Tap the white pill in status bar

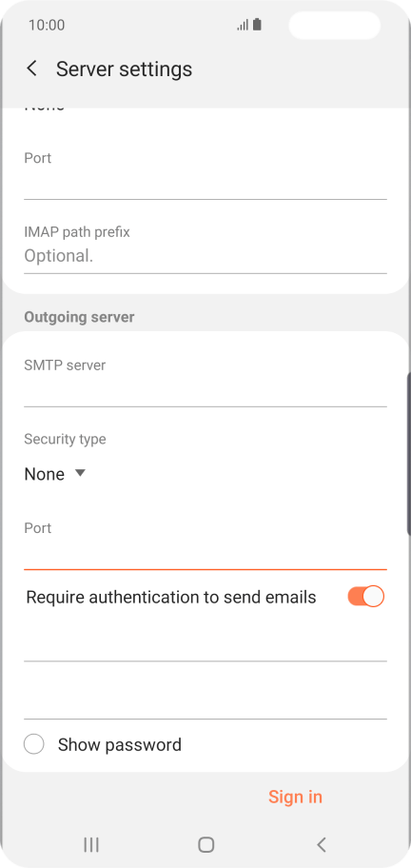(x=335, y=25)
